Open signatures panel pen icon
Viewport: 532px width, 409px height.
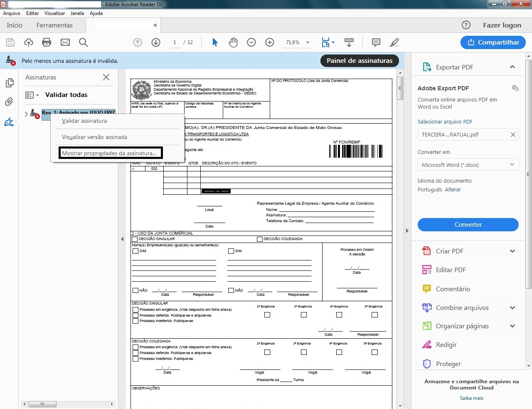[9, 122]
